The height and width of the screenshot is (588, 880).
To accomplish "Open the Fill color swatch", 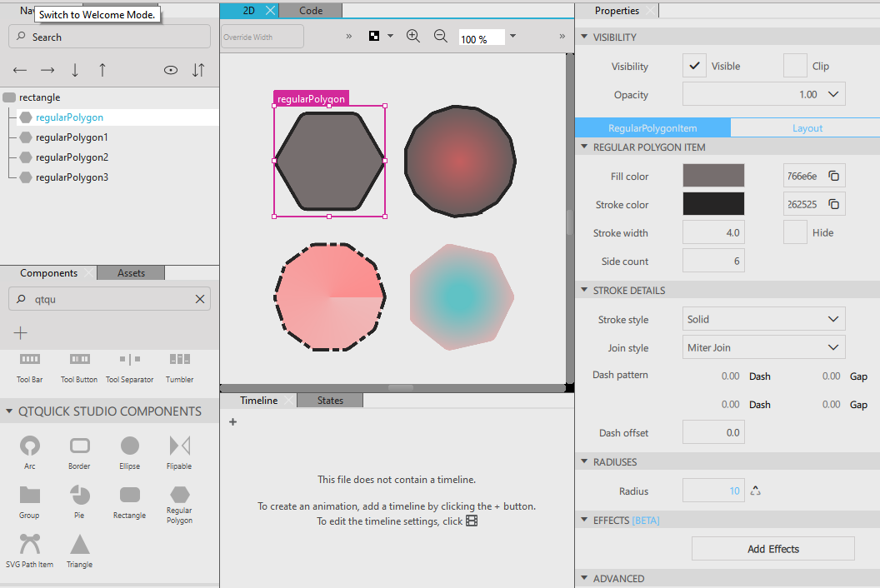I will (713, 176).
